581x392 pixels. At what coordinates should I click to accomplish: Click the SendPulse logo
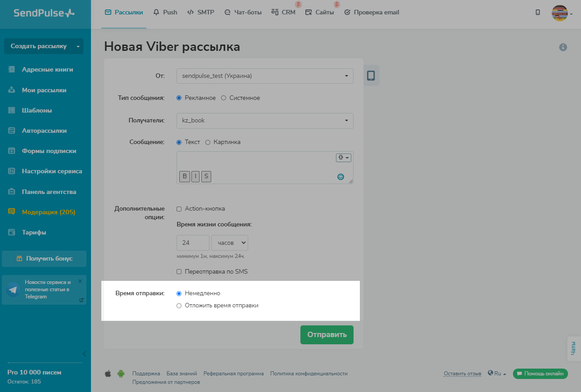coord(44,13)
